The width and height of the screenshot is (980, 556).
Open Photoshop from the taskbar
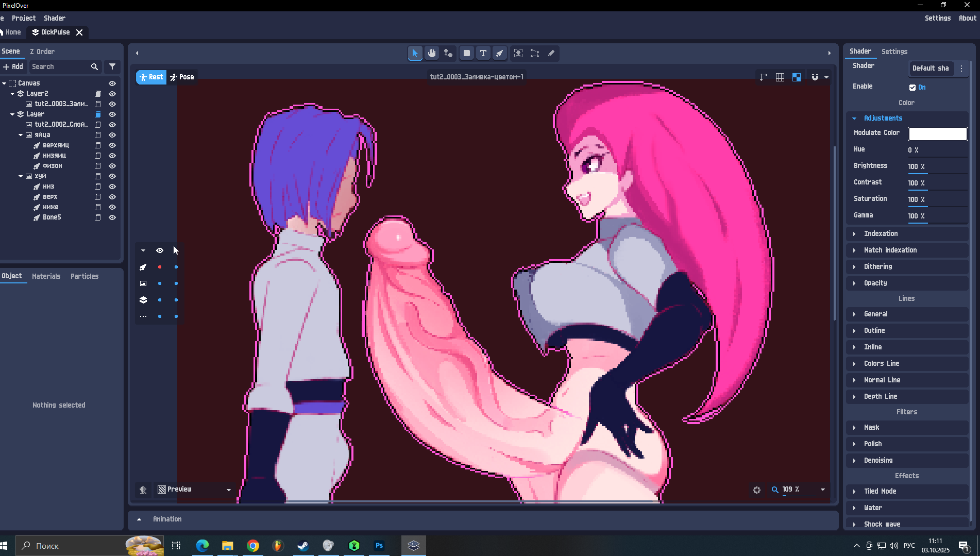pos(379,546)
